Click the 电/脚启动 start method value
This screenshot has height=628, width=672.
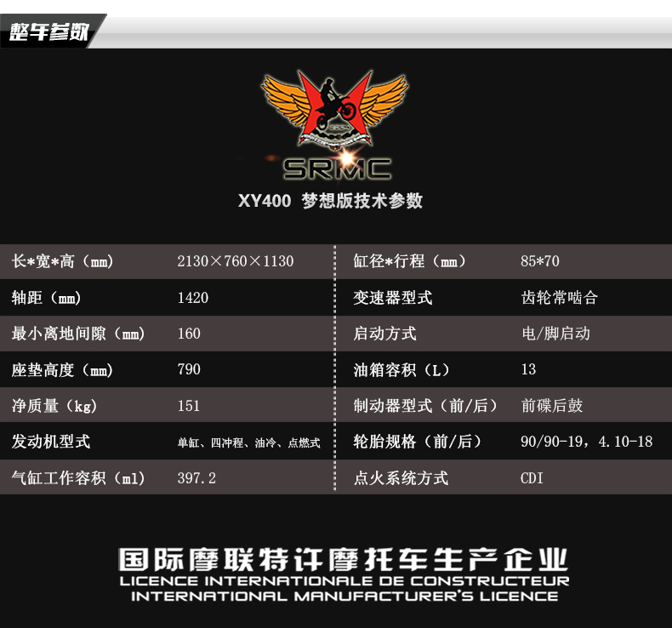click(x=555, y=334)
